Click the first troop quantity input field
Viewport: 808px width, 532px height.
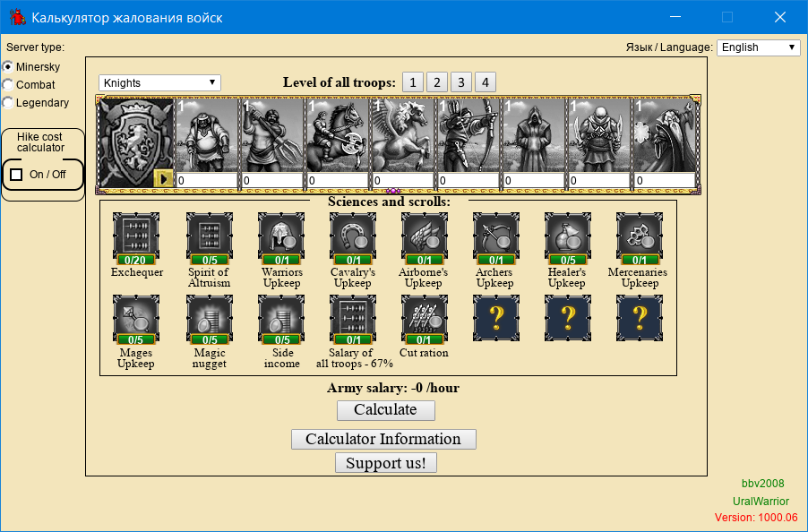tap(207, 181)
